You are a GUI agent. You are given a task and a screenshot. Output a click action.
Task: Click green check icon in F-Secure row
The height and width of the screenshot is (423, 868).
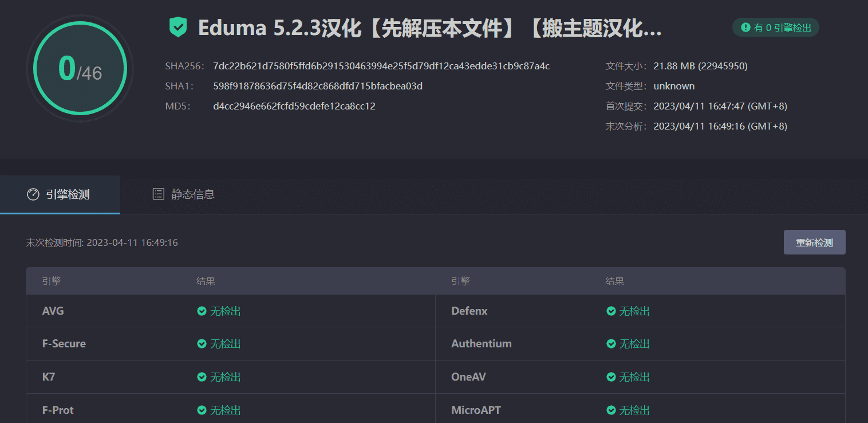(202, 344)
